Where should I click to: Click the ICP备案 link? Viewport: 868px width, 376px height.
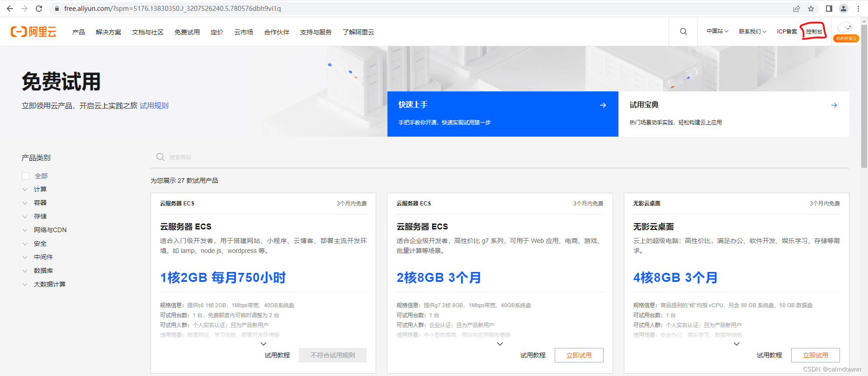click(787, 31)
